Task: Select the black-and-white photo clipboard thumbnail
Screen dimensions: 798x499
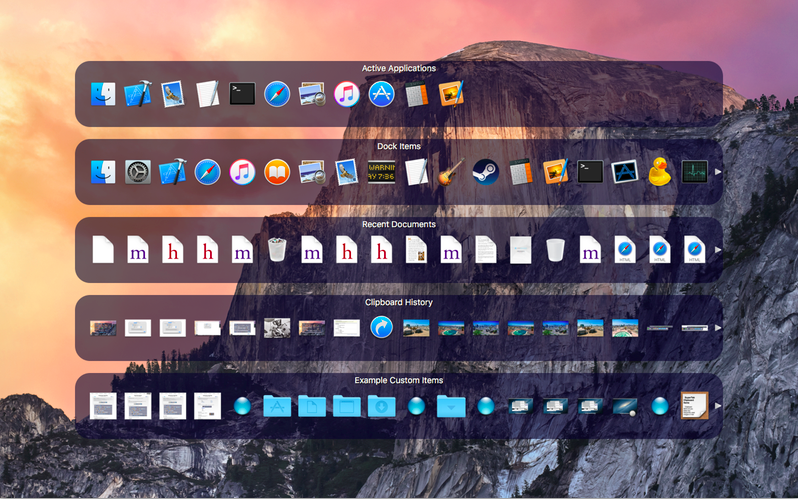Action: pos(277,328)
